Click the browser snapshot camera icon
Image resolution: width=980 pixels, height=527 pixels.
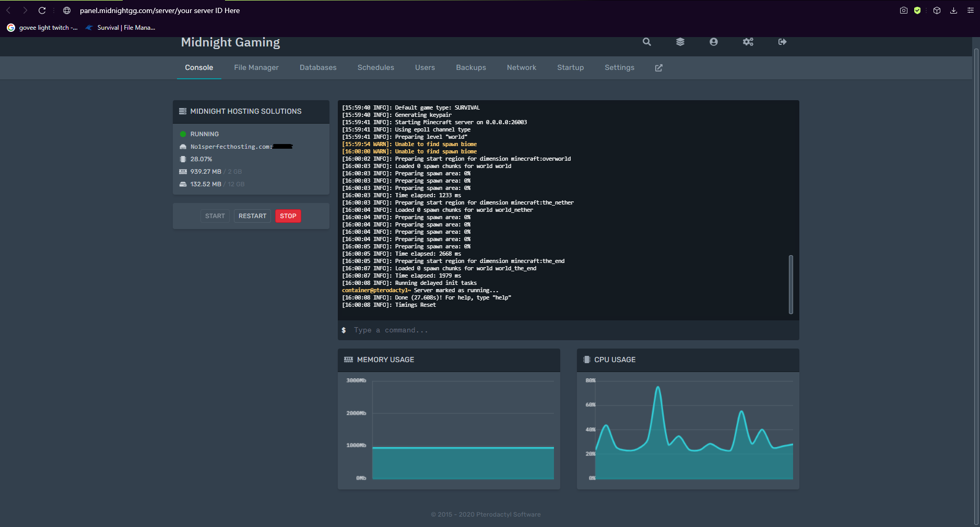(x=903, y=10)
